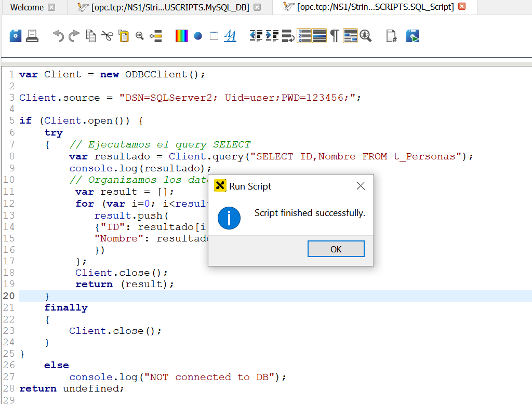Toggle line numbers display
The width and height of the screenshot is (532, 404).
(304, 36)
